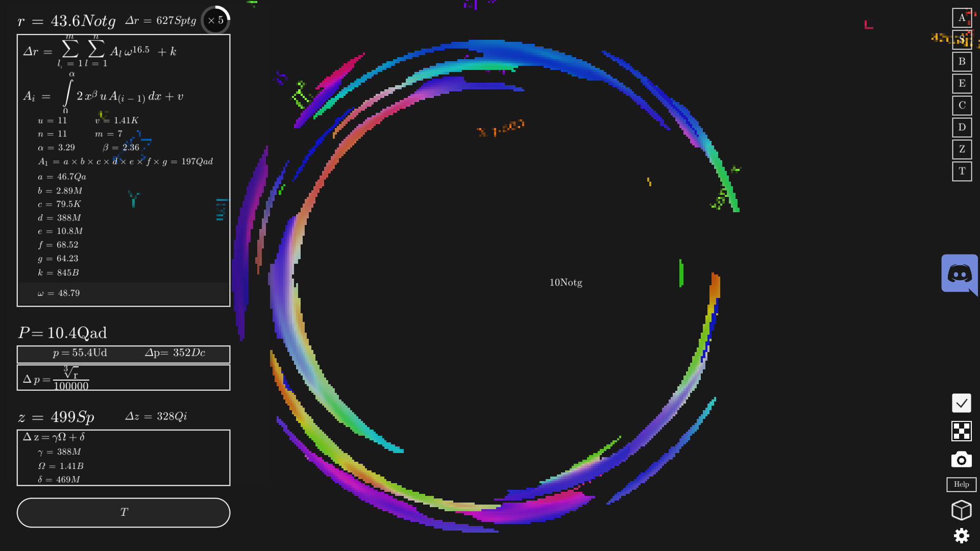Image resolution: width=980 pixels, height=551 pixels.
Task: Select the S panel button on the right
Action: [x=962, y=39]
